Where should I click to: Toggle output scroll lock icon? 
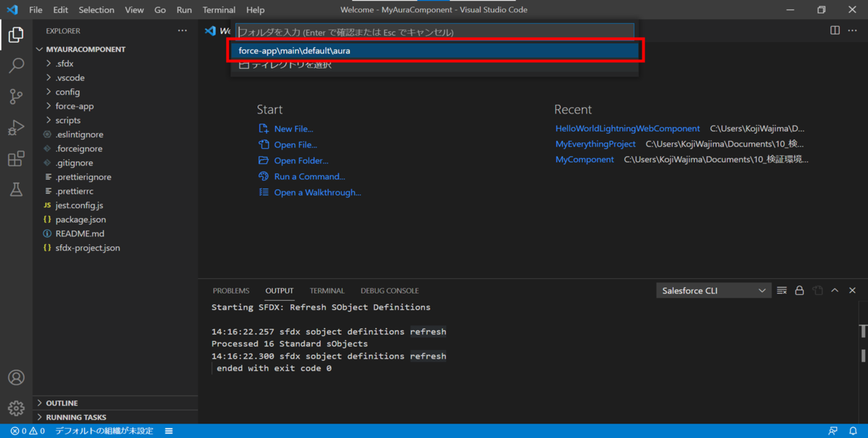click(799, 291)
